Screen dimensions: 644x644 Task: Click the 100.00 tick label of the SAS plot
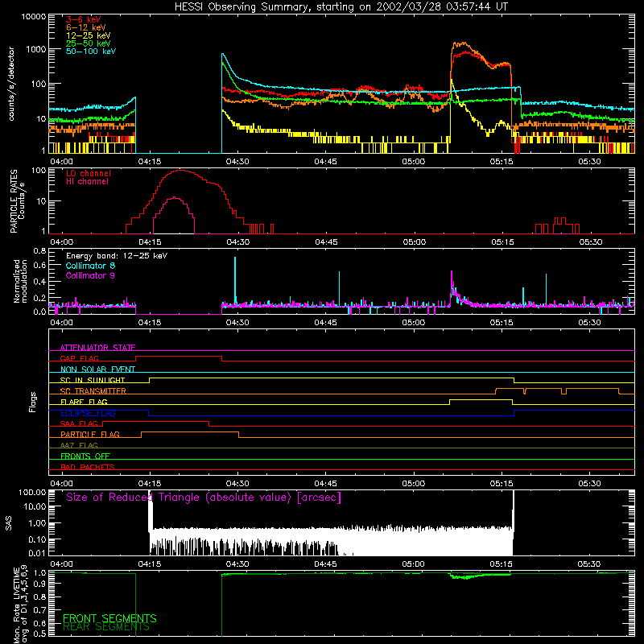32,493
